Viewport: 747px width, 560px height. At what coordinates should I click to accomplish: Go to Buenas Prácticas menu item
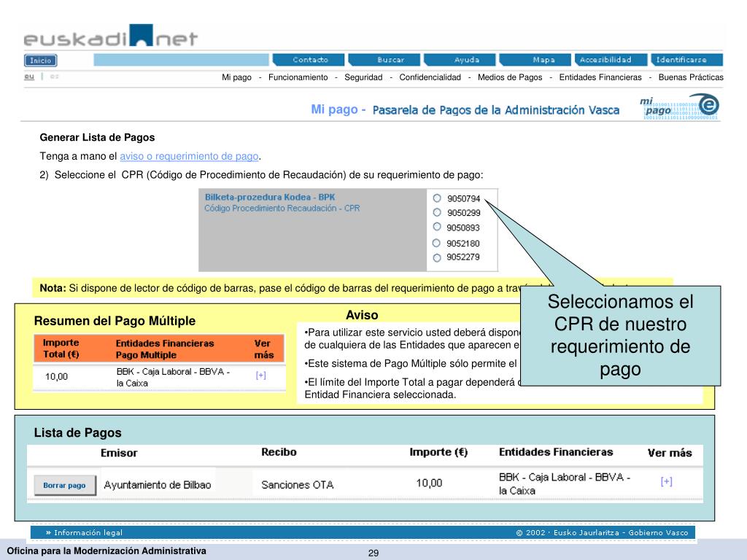tap(691, 77)
